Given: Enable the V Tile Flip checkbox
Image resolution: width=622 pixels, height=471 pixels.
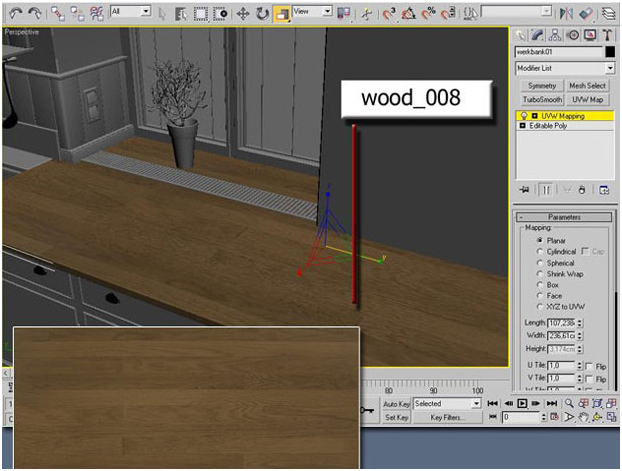Looking at the screenshot, I should click(x=589, y=379).
